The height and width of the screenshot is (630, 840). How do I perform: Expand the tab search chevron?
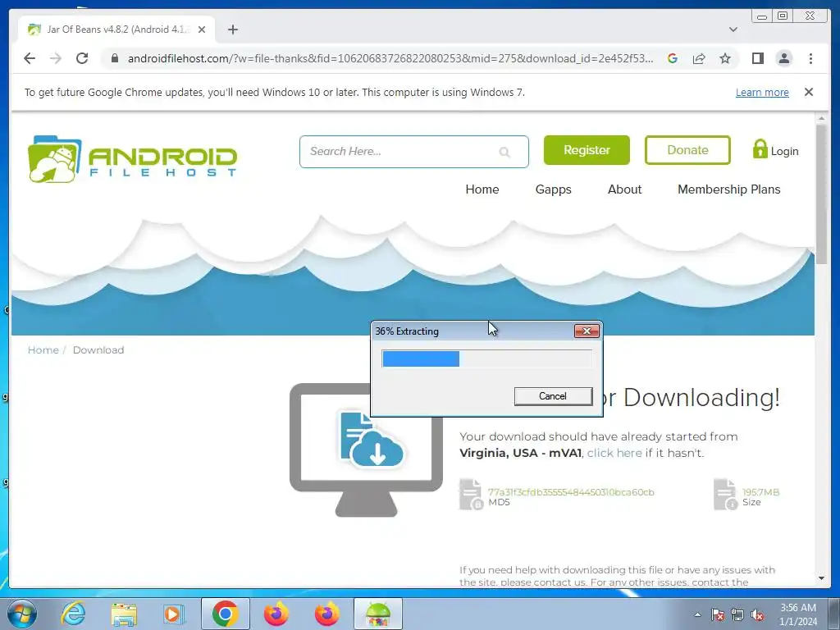pyautogui.click(x=733, y=30)
